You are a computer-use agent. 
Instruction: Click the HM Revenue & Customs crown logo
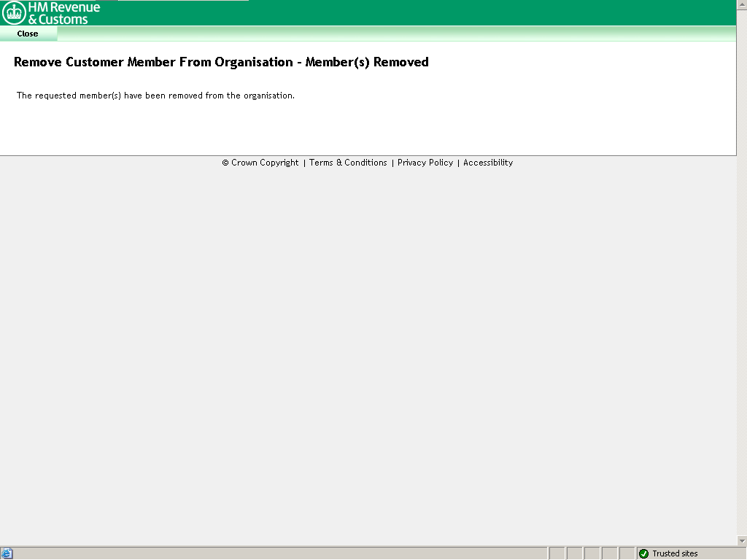12,12
